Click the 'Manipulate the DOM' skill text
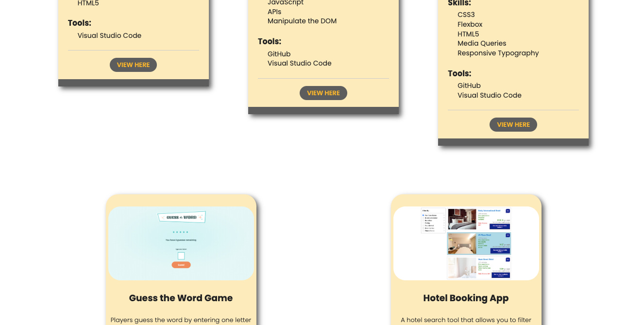644x325 pixels. 302,21
